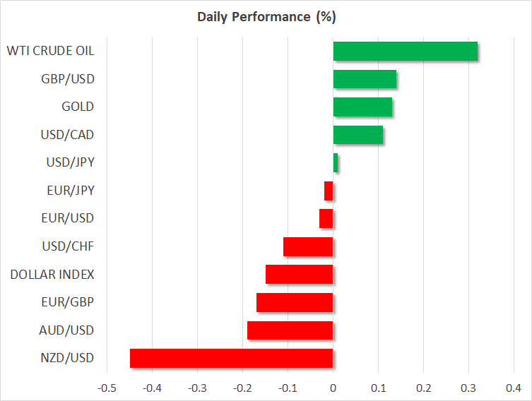Click the small red EUR/JPY bar

(329, 191)
